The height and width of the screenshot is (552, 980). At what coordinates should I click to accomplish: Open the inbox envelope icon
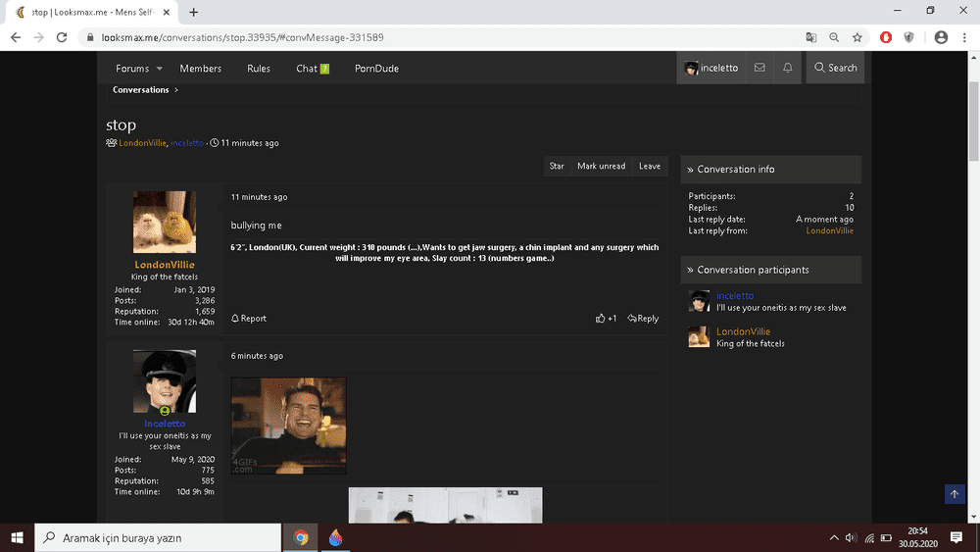pyautogui.click(x=759, y=68)
